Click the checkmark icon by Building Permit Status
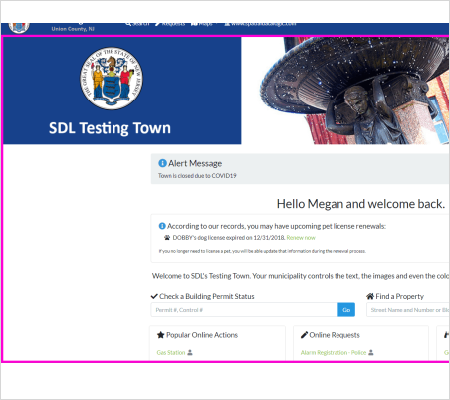450x400 pixels. coord(154,296)
